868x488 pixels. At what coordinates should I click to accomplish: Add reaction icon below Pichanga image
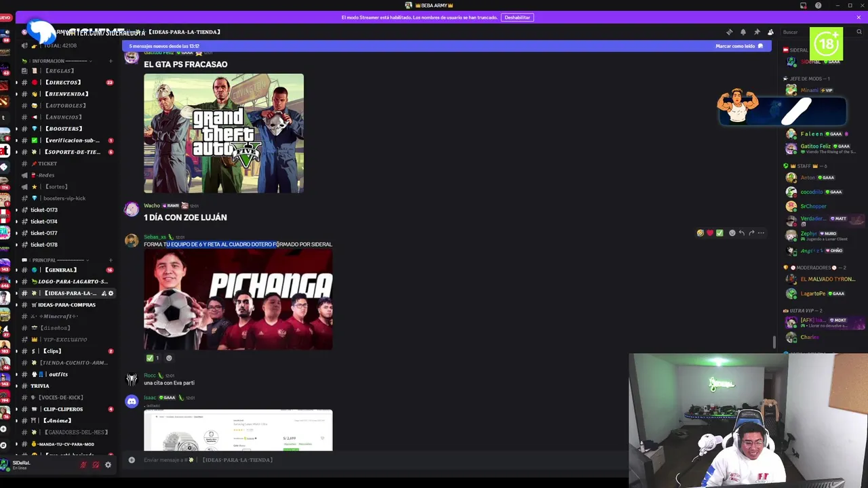(169, 358)
